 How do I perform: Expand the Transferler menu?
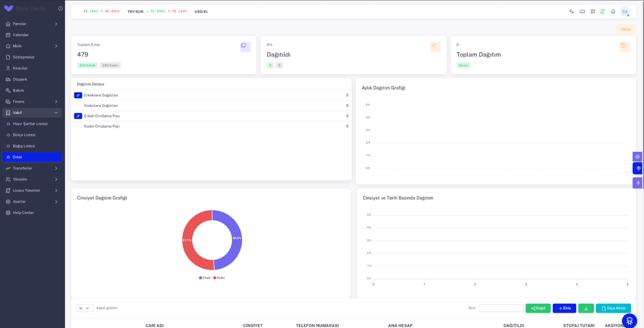(x=32, y=168)
